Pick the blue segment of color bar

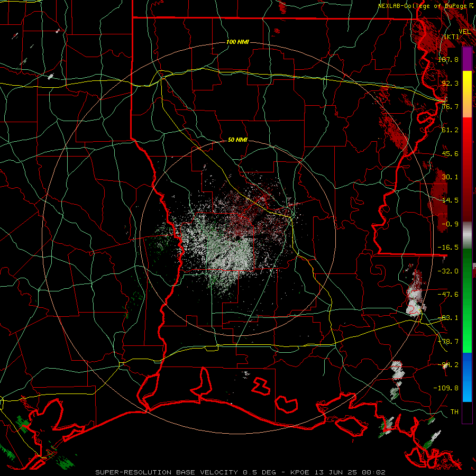(467, 377)
